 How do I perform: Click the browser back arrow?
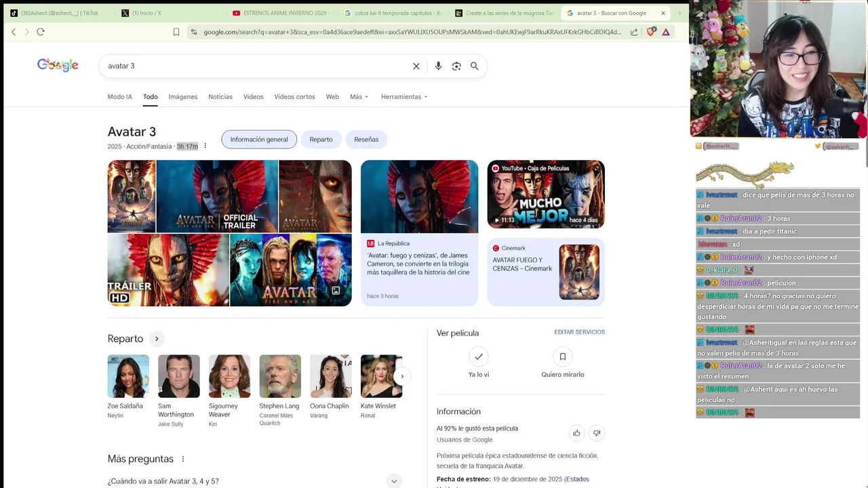tap(14, 32)
